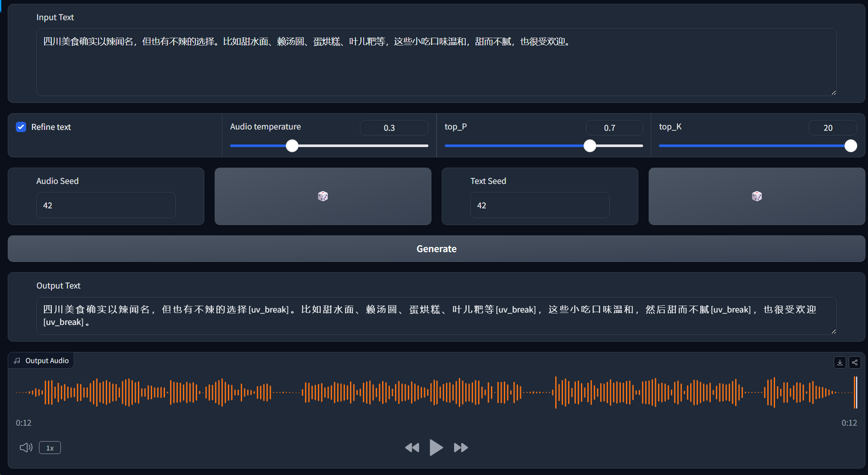Click the Text Seed number field
Screen dimensions: 868x475
pyautogui.click(x=540, y=205)
